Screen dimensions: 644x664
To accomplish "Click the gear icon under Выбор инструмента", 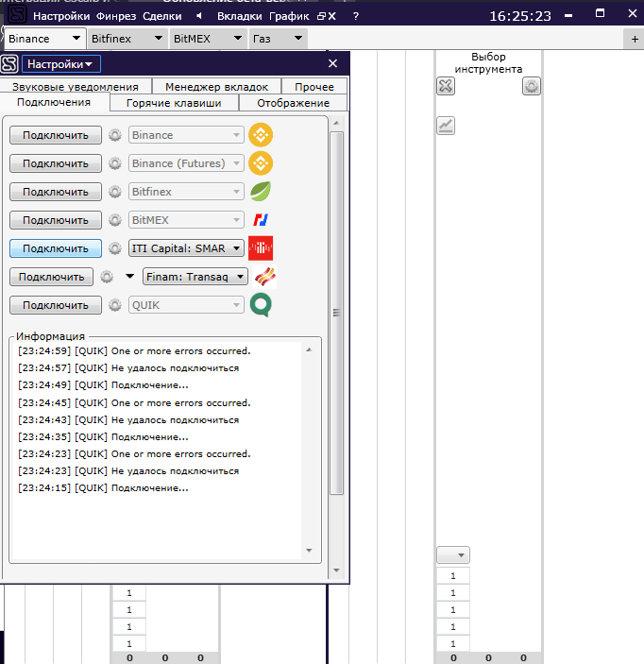I will click(532, 86).
